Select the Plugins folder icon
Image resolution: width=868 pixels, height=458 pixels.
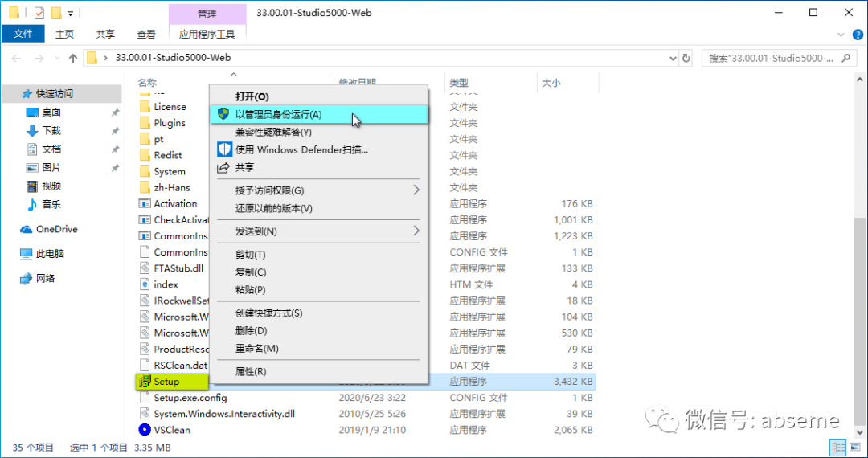pyautogui.click(x=145, y=122)
